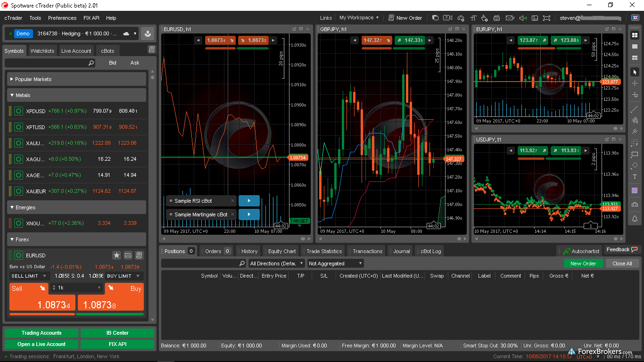Select the rectangle drawing tool
644x362 pixels.
pyautogui.click(x=635, y=154)
